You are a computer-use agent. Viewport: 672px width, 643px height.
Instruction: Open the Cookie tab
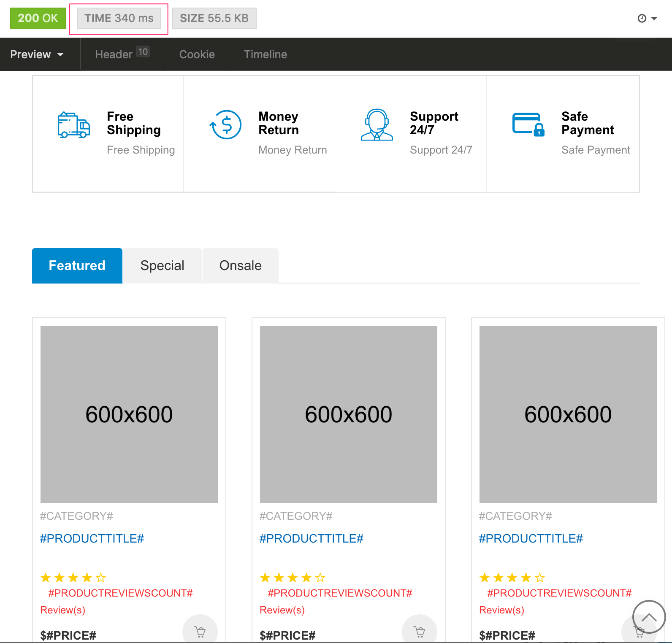pos(197,54)
